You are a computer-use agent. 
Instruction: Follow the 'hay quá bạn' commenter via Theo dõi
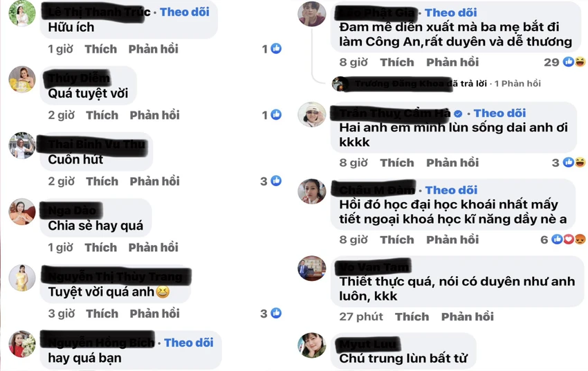click(x=189, y=343)
